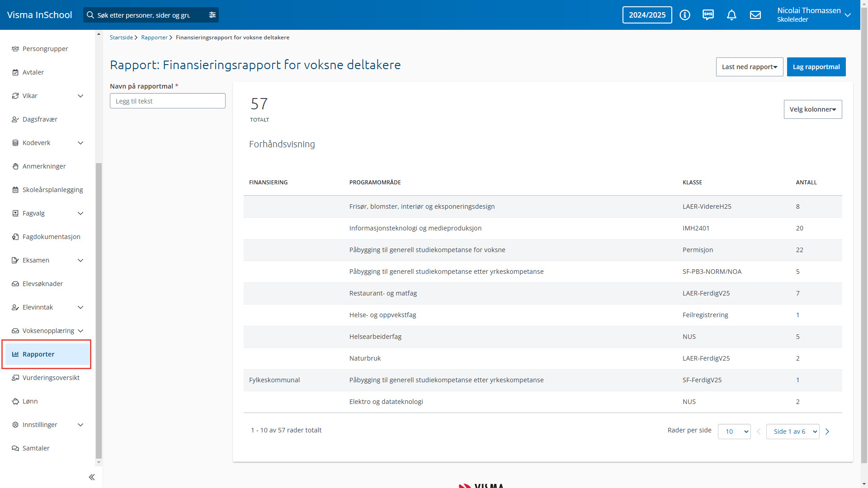Click the Elevinntak icon
The height and width of the screenshot is (488, 868).
(15, 307)
